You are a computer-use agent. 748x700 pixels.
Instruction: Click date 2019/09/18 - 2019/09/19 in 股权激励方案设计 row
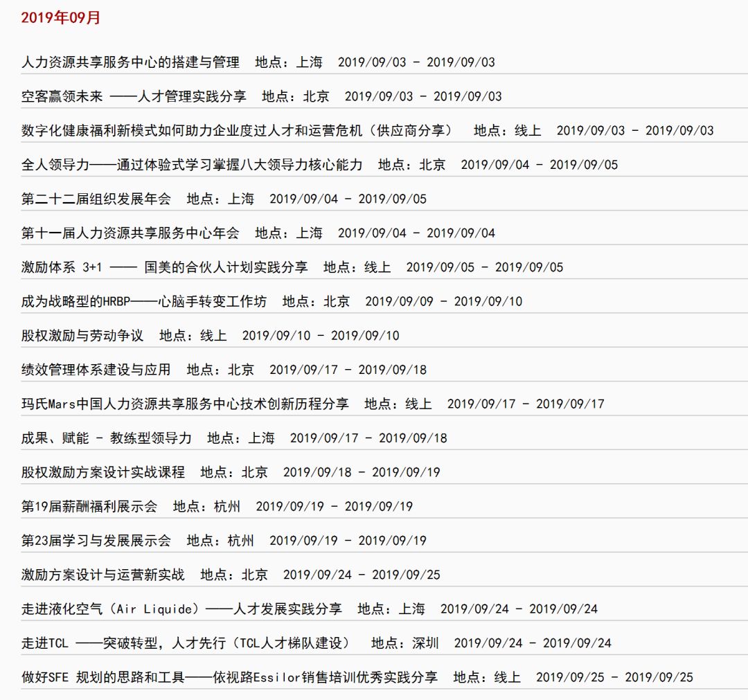point(362,472)
